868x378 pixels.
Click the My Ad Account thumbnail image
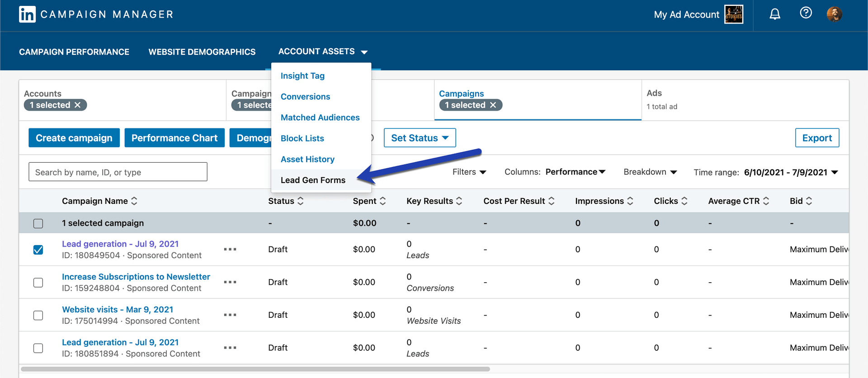[734, 14]
